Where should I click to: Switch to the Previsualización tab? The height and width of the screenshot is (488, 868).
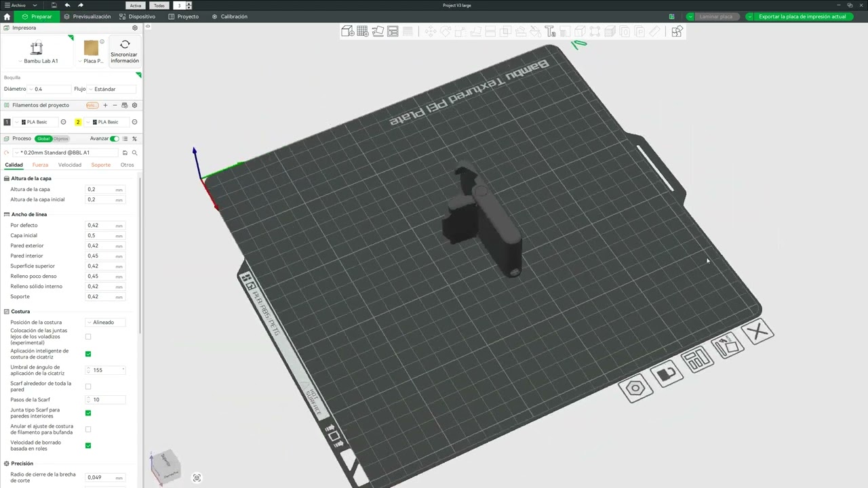88,16
